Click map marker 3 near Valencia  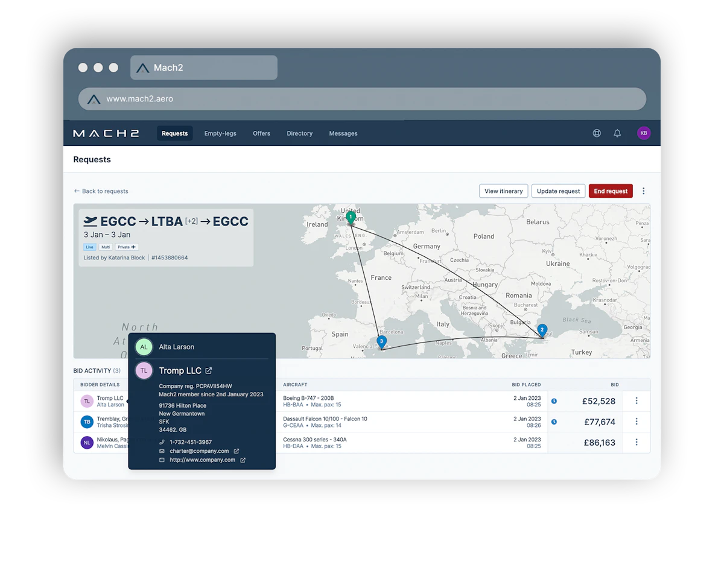[381, 342]
